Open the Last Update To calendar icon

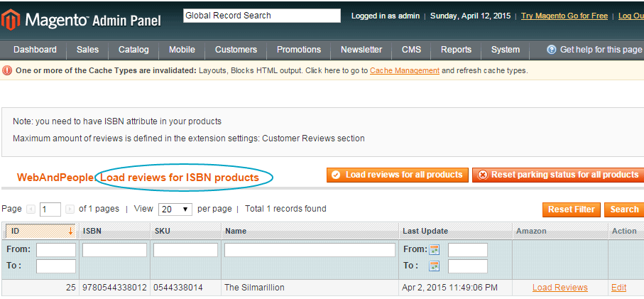(x=434, y=266)
